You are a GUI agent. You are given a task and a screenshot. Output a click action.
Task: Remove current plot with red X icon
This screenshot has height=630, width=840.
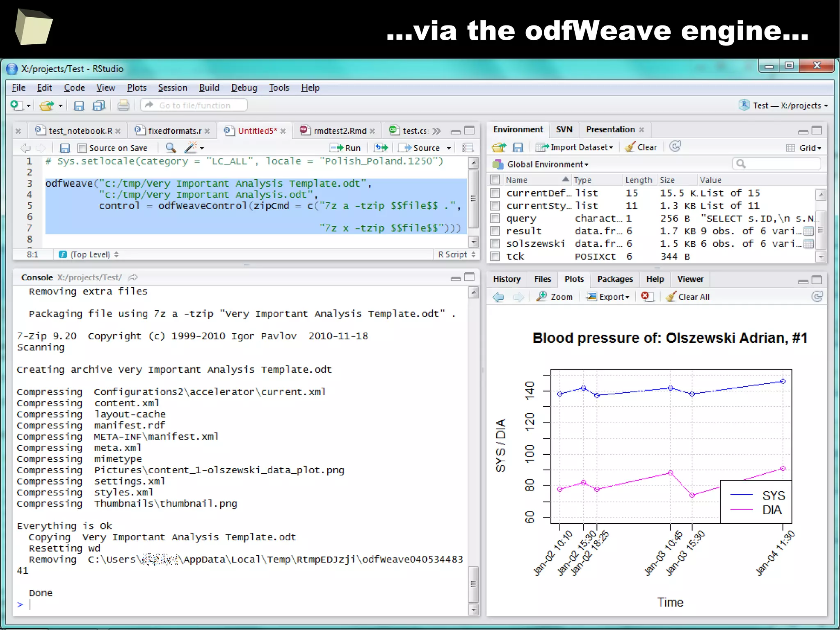[646, 296]
